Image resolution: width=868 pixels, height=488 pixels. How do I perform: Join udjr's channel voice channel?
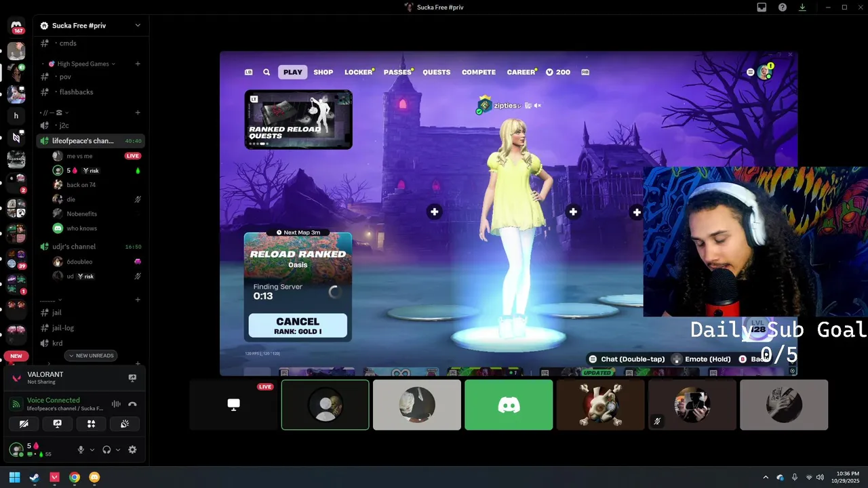[x=91, y=247]
